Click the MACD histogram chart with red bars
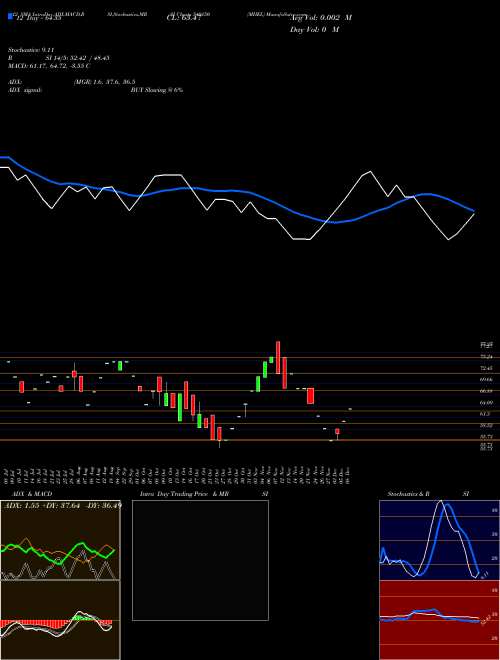The height and width of the screenshot is (660, 500). click(60, 620)
